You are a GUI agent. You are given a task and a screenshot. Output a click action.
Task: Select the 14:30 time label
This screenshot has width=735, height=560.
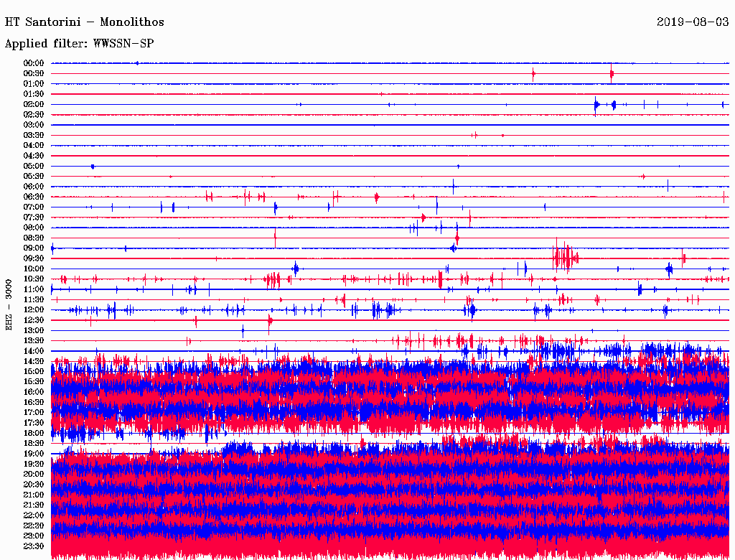[x=34, y=362]
